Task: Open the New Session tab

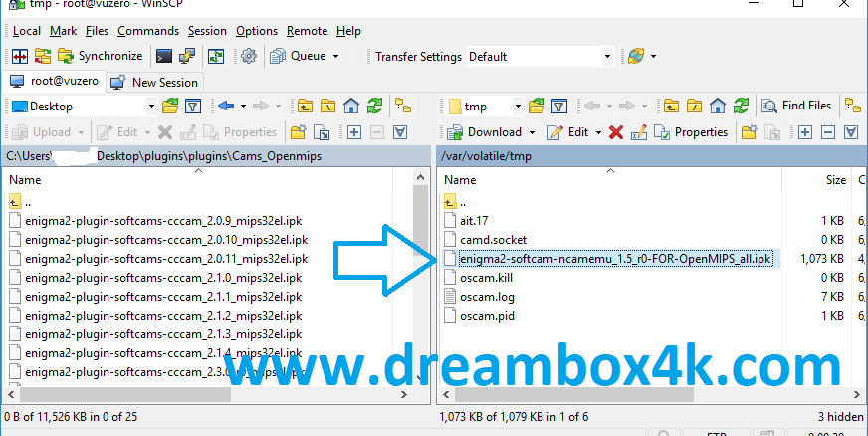Action: 154,83
